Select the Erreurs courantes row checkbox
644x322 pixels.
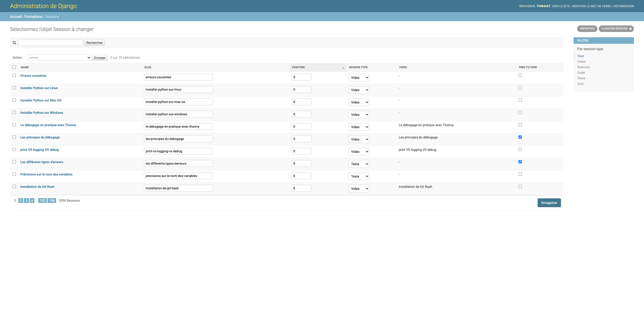pos(14,75)
